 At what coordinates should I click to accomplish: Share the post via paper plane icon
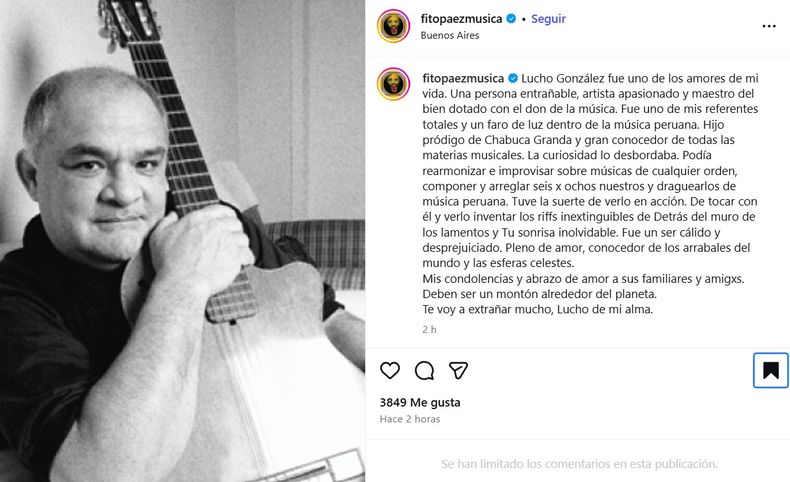[x=458, y=371]
